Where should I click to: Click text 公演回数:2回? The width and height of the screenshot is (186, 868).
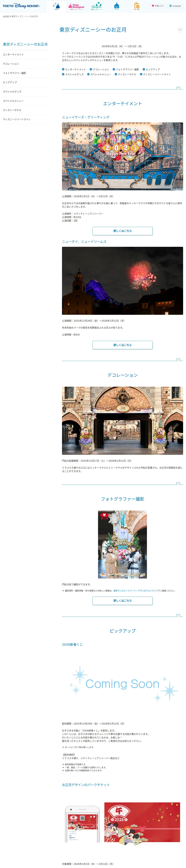coord(70,221)
